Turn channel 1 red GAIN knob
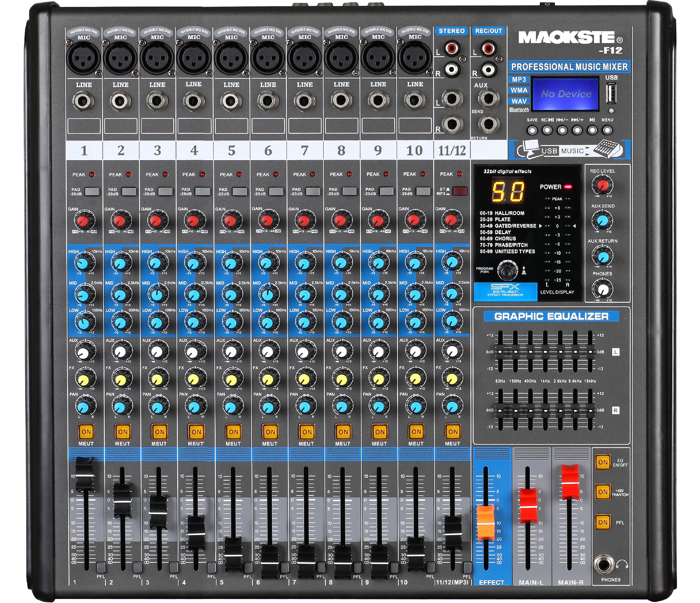Image resolution: width=700 pixels, height=603 pixels. [x=83, y=221]
